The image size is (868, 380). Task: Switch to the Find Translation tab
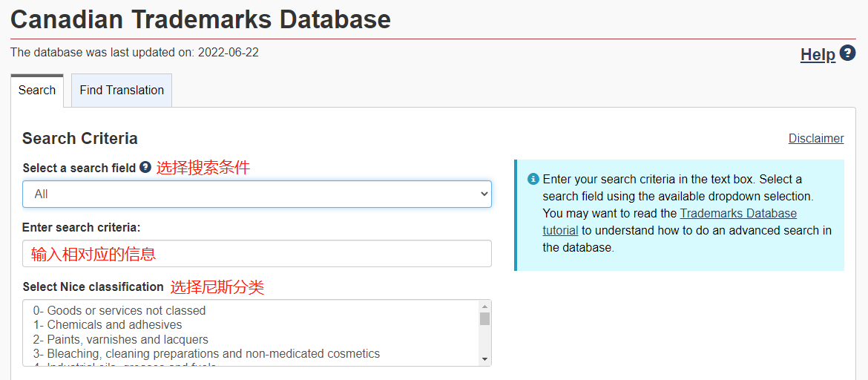click(122, 90)
